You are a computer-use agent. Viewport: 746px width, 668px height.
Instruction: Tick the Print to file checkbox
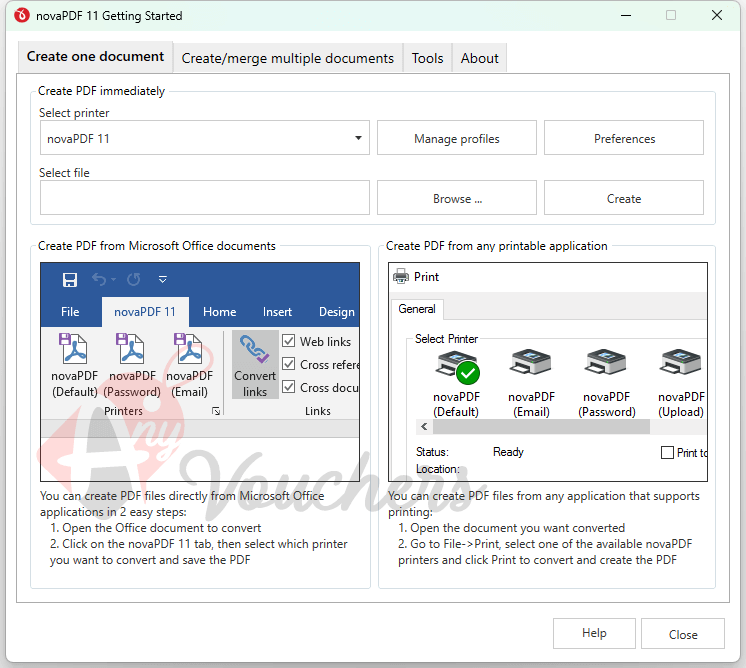coord(667,452)
